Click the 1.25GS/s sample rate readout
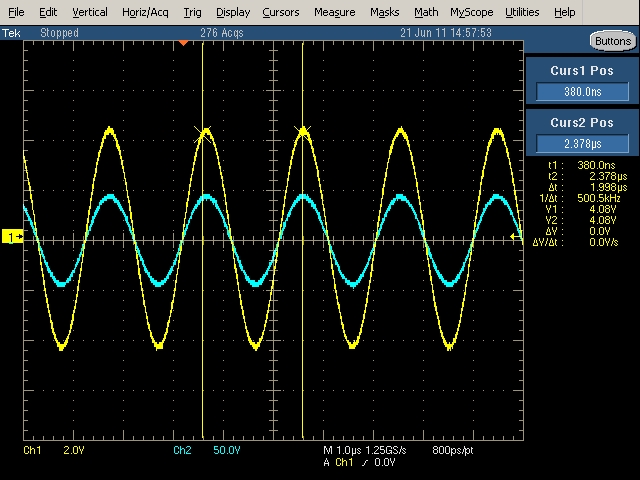Screen dimensions: 640x480 pyautogui.click(x=386, y=450)
